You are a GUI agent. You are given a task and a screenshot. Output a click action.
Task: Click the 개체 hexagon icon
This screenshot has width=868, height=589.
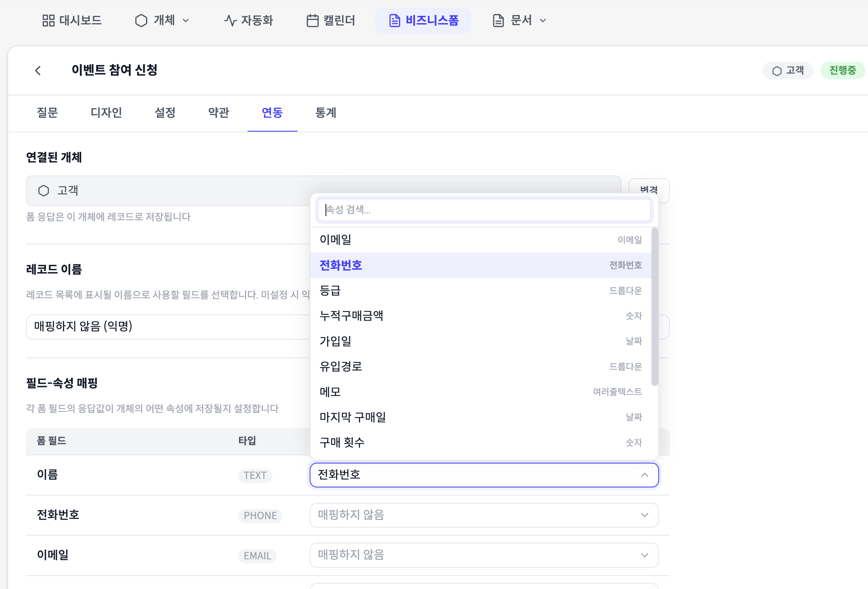[x=141, y=20]
